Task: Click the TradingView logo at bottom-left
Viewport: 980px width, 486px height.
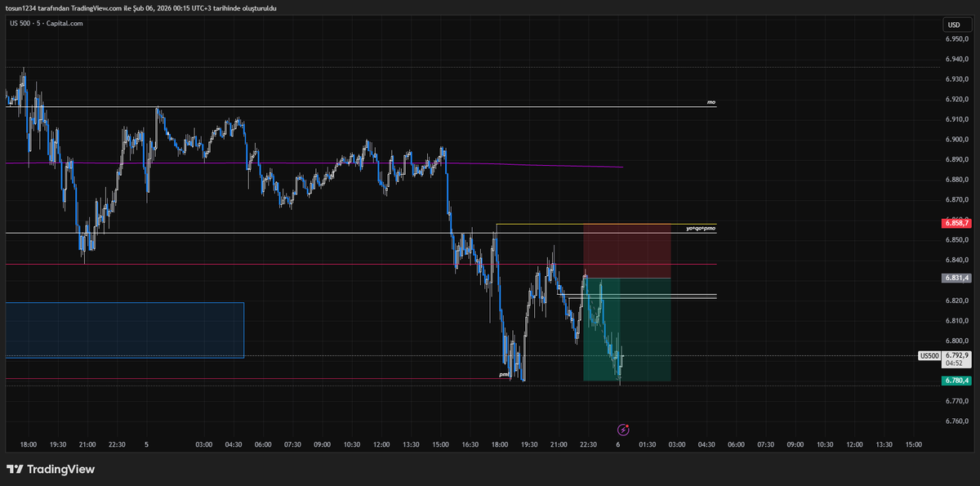Action: click(51, 470)
